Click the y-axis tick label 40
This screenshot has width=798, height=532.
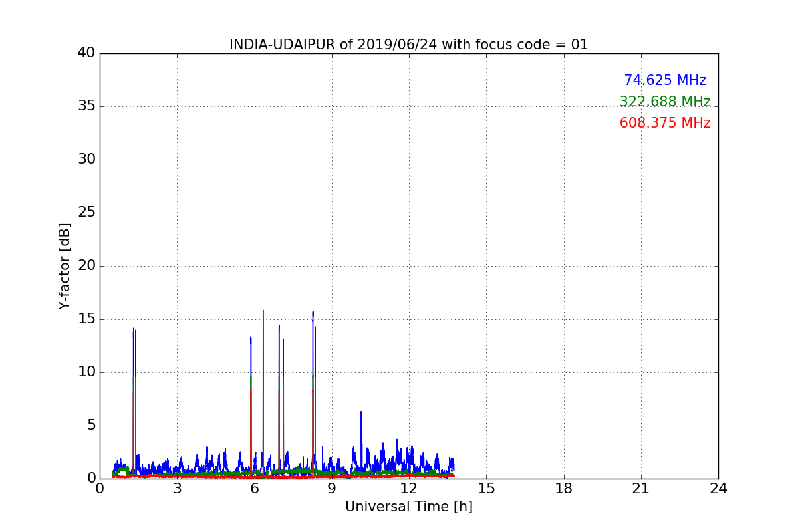point(86,53)
